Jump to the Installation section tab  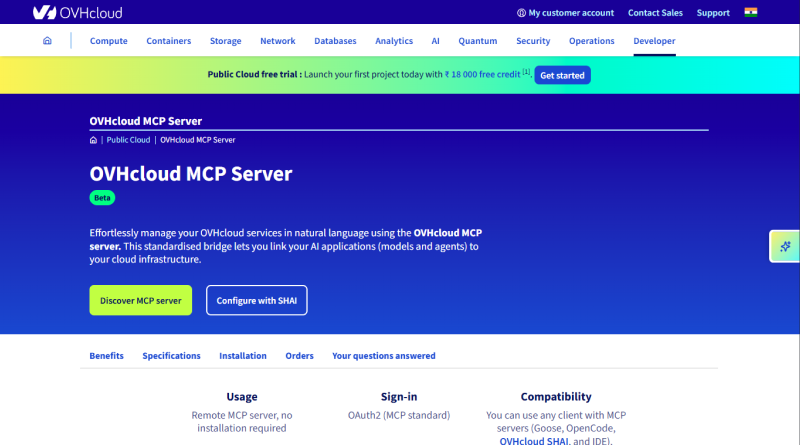click(x=243, y=356)
